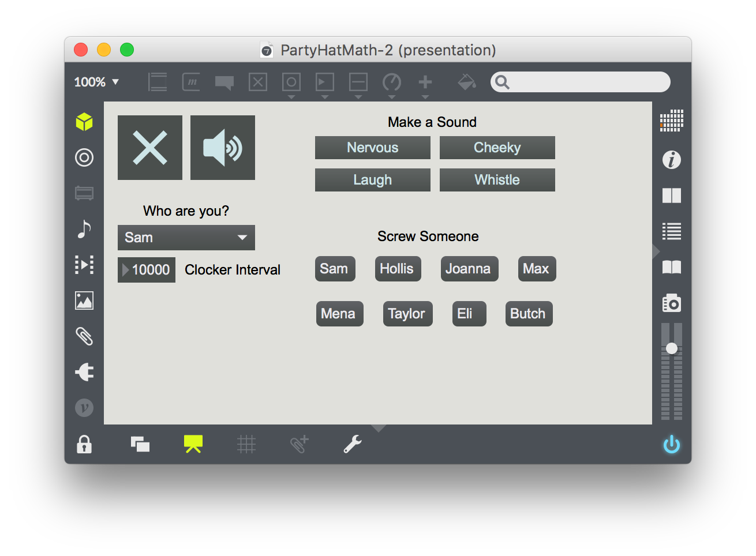Open the Max for Live target icon

pos(84,157)
